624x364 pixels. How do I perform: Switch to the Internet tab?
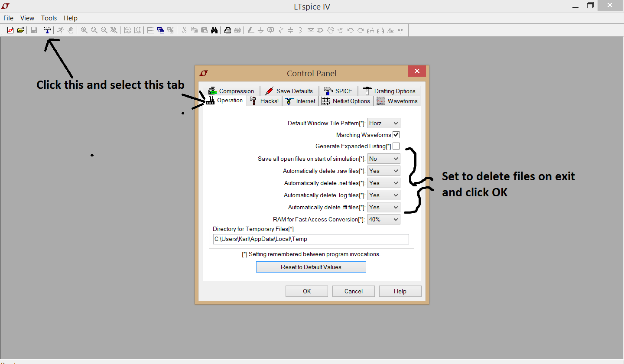tap(300, 101)
